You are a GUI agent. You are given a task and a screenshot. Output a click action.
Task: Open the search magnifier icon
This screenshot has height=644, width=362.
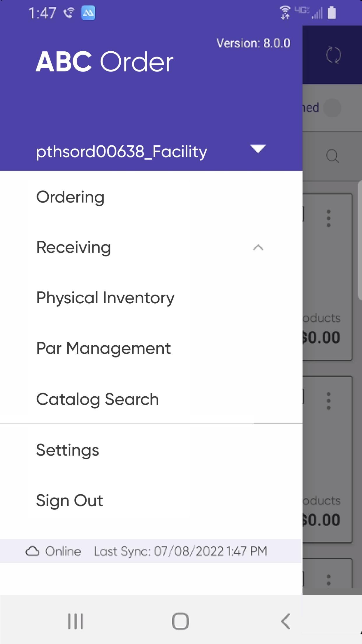pos(332,156)
